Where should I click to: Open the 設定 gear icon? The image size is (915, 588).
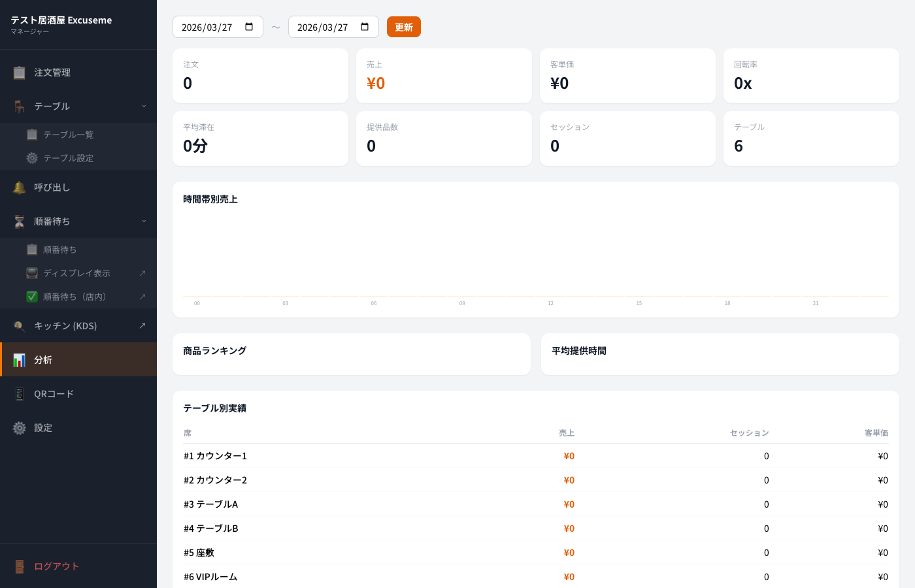point(19,428)
